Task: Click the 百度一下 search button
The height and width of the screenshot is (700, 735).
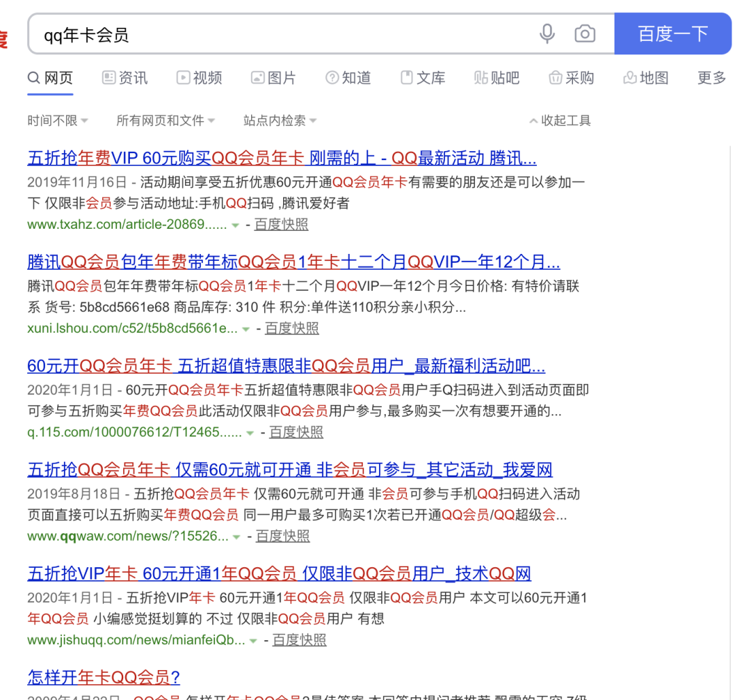Action: point(672,34)
